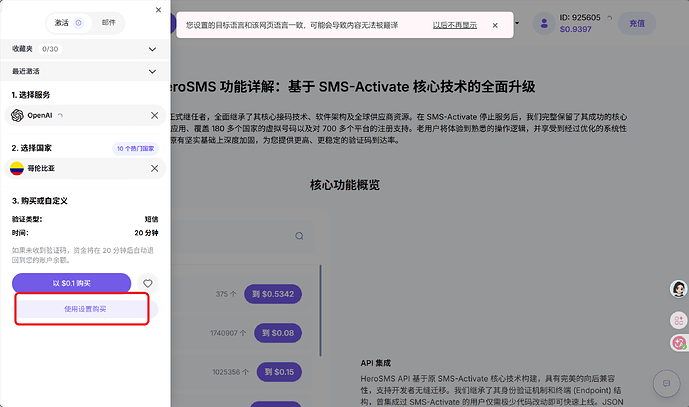Click the 0/30 favorites counter

coord(50,49)
